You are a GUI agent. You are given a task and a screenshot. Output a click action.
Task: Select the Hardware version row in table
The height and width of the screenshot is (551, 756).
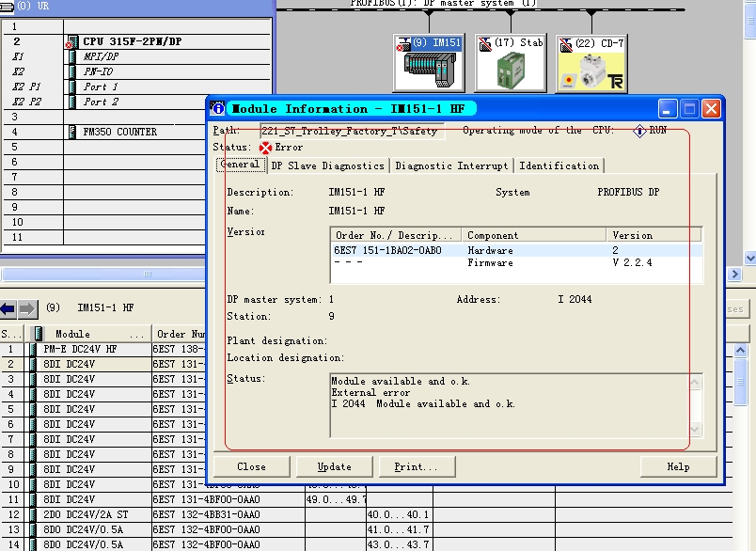tap(515, 251)
